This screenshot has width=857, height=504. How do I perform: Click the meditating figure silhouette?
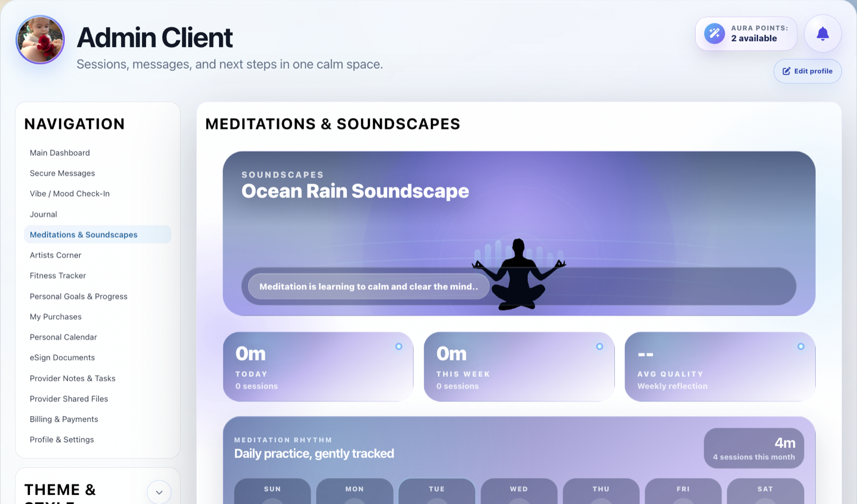click(x=518, y=274)
